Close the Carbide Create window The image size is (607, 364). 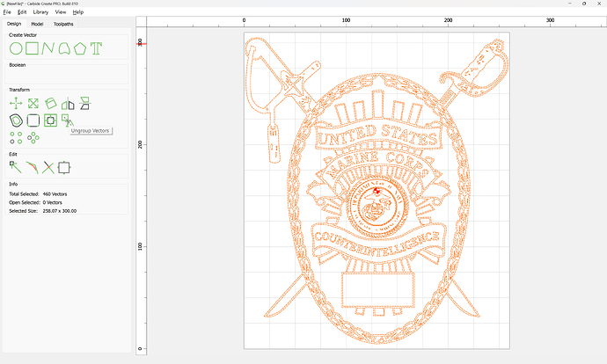point(599,4)
